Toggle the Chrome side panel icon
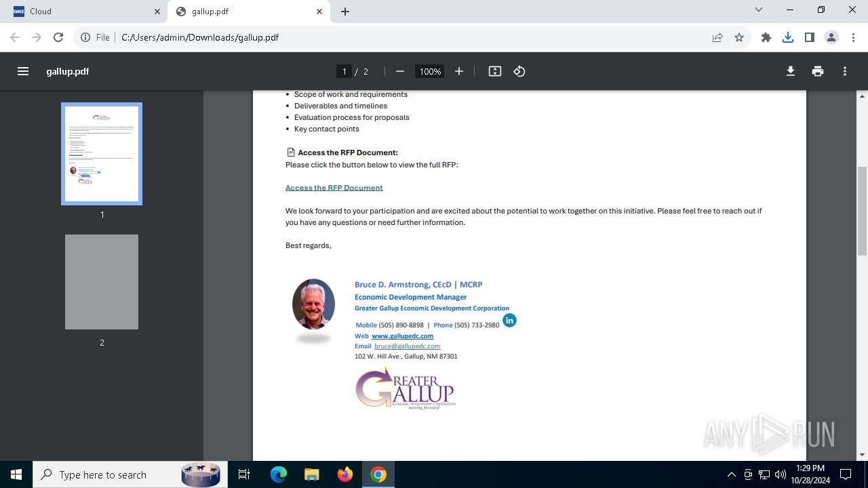Screen dimensions: 868x488 810,37
